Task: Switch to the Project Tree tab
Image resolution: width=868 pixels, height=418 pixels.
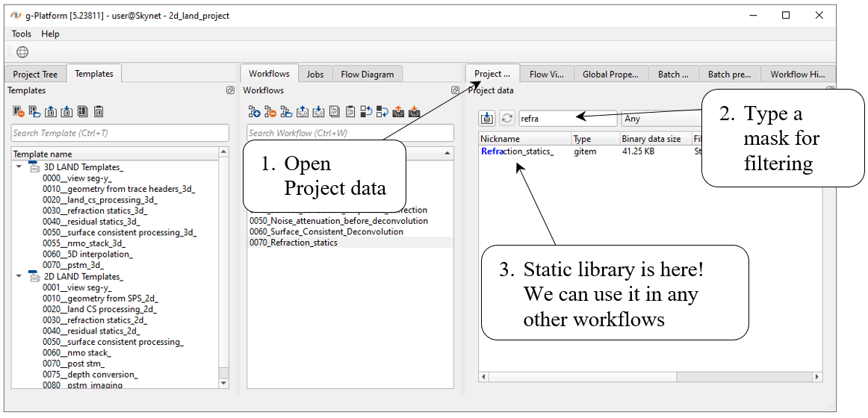Action: (35, 74)
